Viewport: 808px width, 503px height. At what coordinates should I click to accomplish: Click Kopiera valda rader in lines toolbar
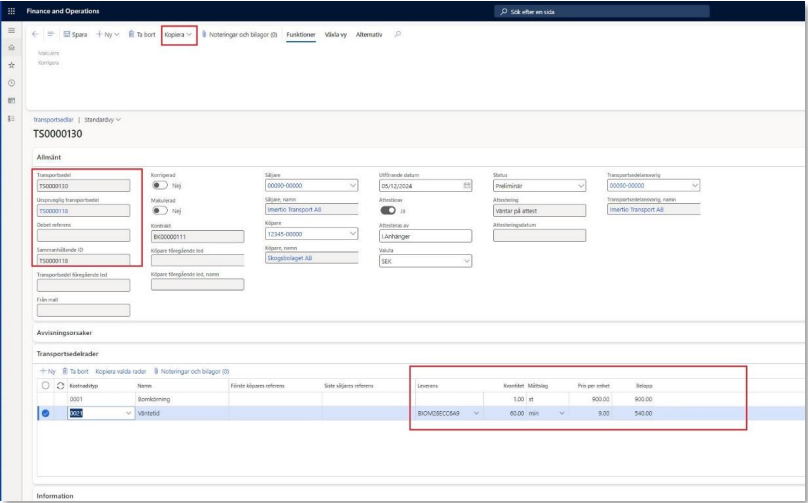[x=119, y=371]
